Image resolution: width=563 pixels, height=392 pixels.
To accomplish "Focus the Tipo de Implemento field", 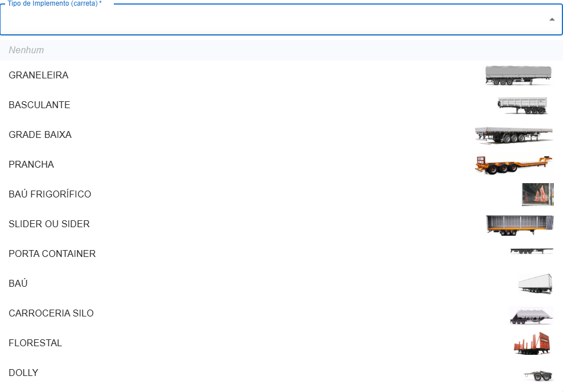I will tap(275, 21).
